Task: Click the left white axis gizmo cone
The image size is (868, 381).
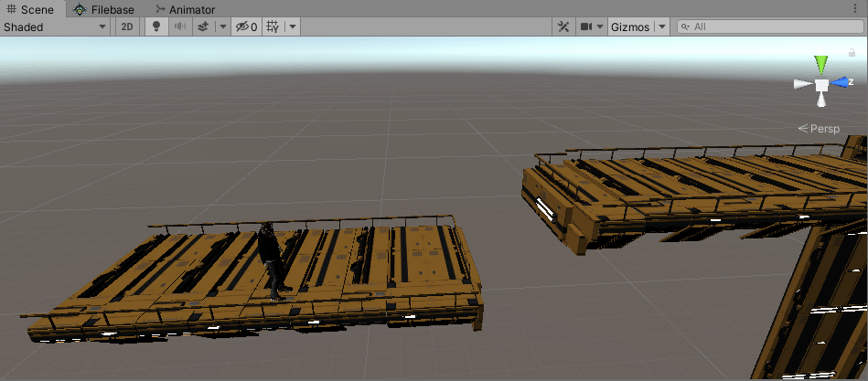Action: (803, 84)
